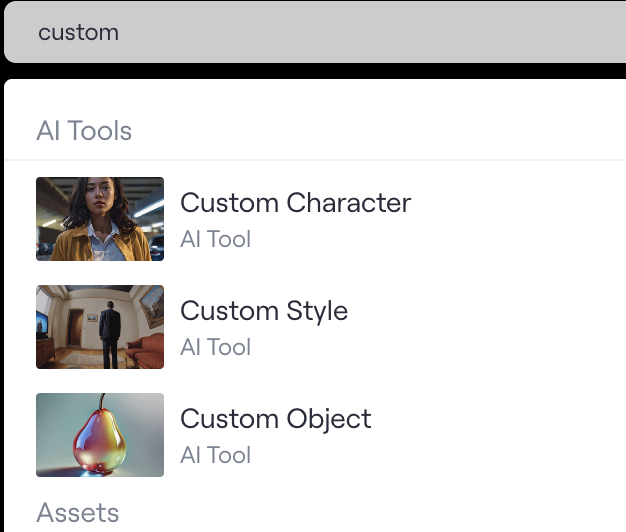The width and height of the screenshot is (626, 532).
Task: Click the glass pear Custom Object thumbnail
Action: click(100, 435)
